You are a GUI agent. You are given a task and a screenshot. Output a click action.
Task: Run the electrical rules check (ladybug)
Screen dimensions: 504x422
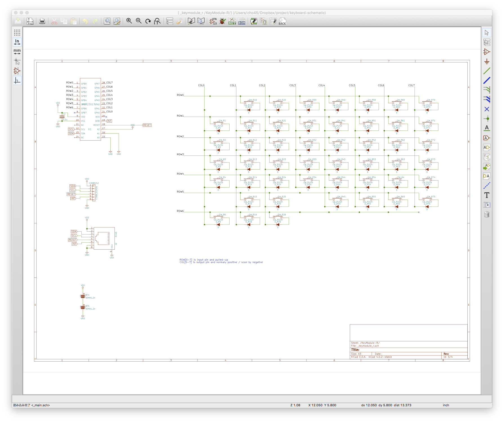[x=223, y=21]
